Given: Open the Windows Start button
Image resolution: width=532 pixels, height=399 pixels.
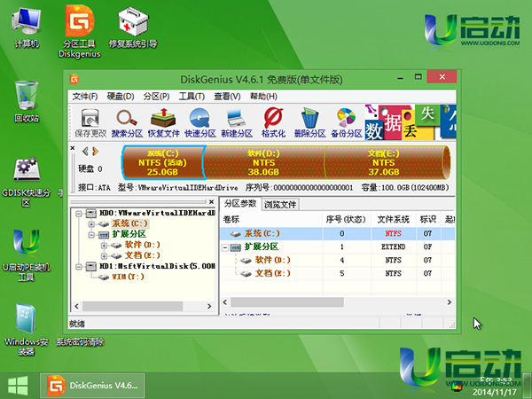Looking at the screenshot, I should [18, 386].
